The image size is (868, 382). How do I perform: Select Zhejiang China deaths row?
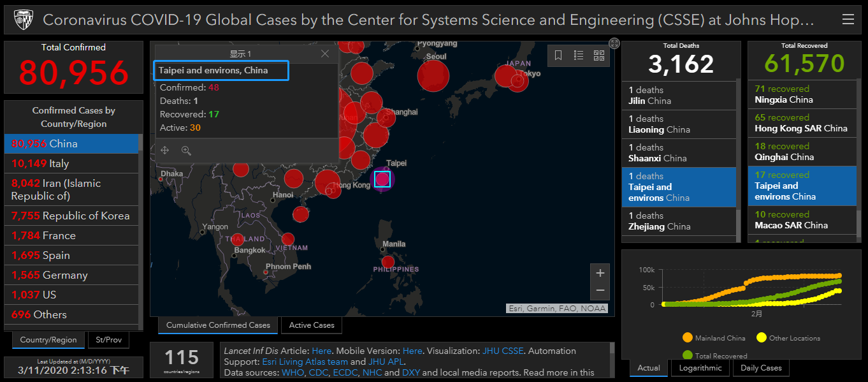[x=679, y=221]
